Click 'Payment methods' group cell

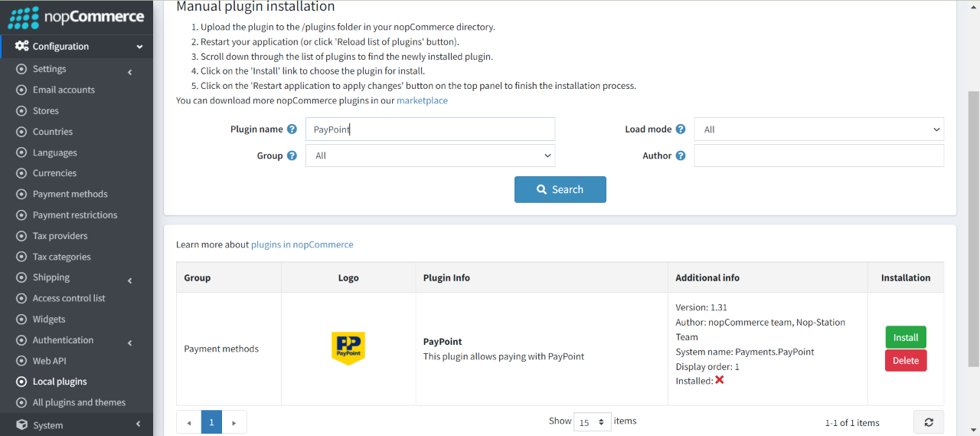(x=221, y=349)
